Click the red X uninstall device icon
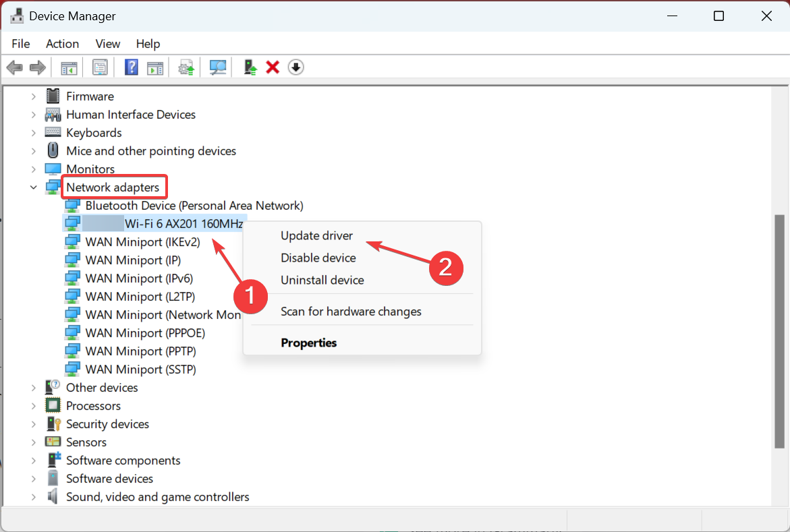Viewport: 790px width, 532px height. (273, 67)
